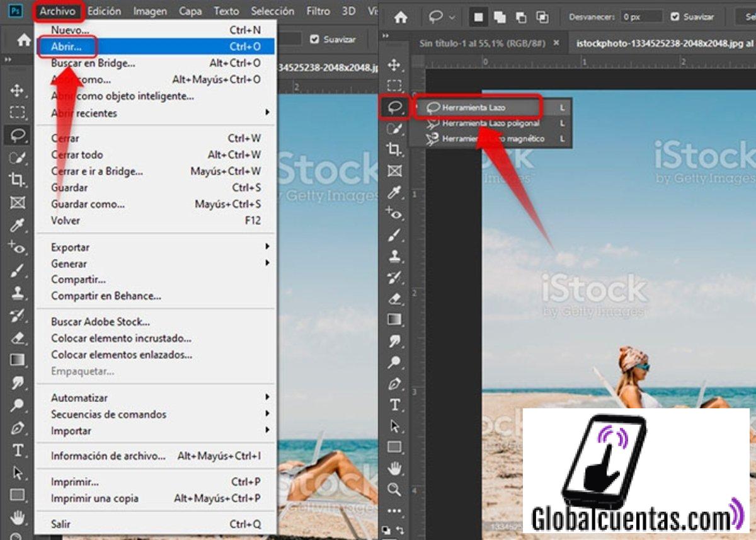756x540 pixels.
Task: Enable the New selection mode button
Action: (479, 17)
